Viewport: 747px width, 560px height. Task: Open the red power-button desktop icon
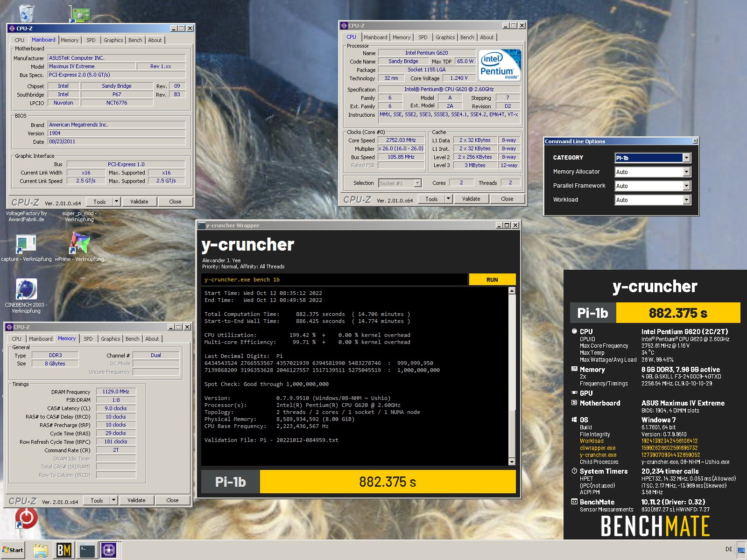[x=26, y=518]
